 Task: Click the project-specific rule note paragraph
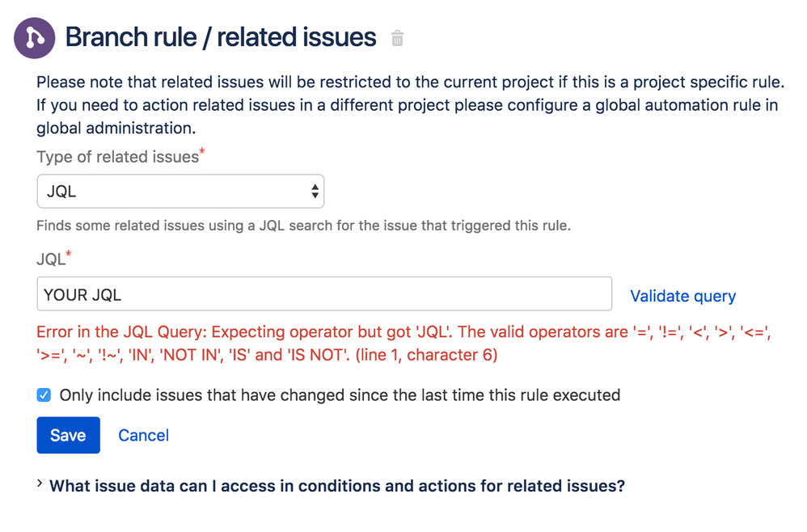(x=410, y=105)
